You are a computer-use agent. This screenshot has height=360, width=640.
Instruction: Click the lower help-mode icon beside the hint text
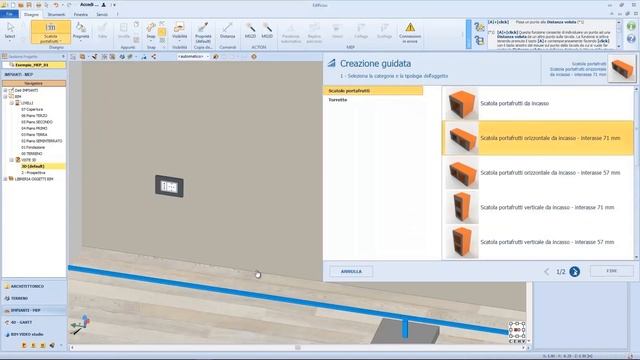point(479,40)
